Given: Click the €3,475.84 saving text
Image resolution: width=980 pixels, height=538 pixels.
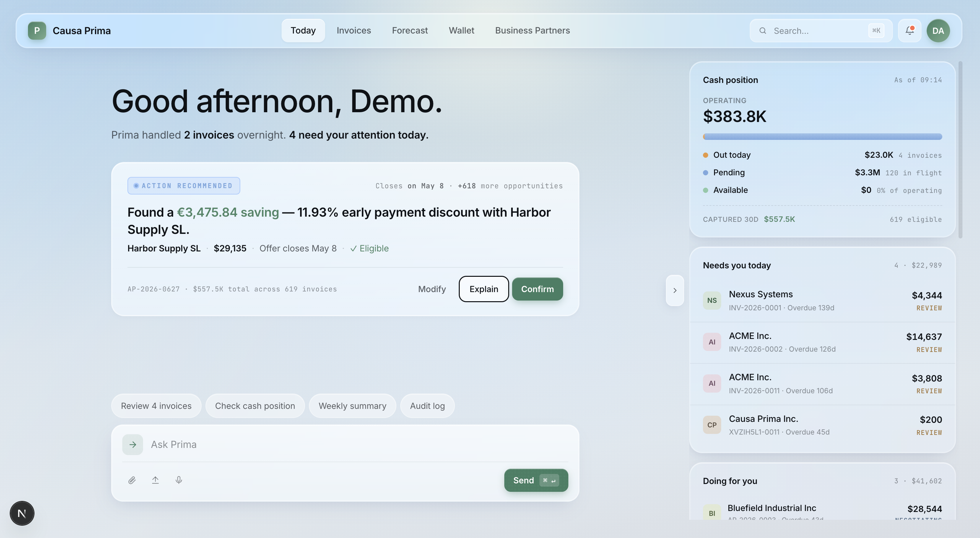Looking at the screenshot, I should point(228,212).
